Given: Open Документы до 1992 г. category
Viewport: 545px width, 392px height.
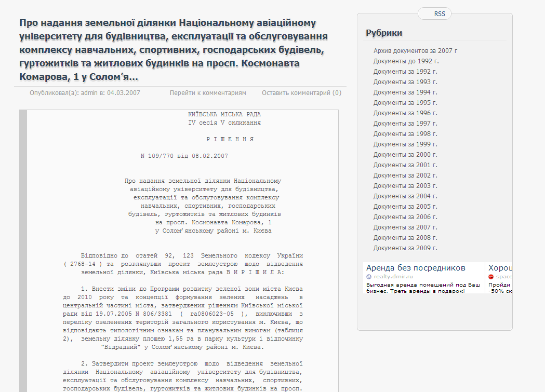Looking at the screenshot, I should tap(406, 61).
